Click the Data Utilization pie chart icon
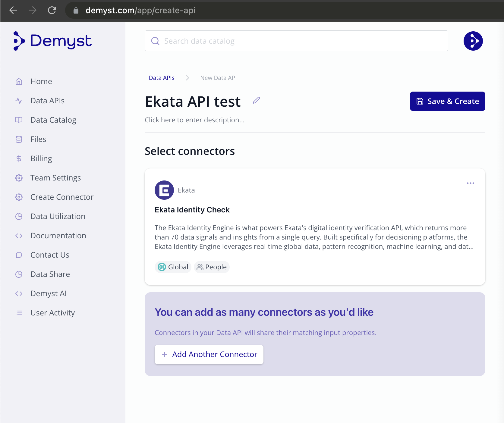 [19, 216]
